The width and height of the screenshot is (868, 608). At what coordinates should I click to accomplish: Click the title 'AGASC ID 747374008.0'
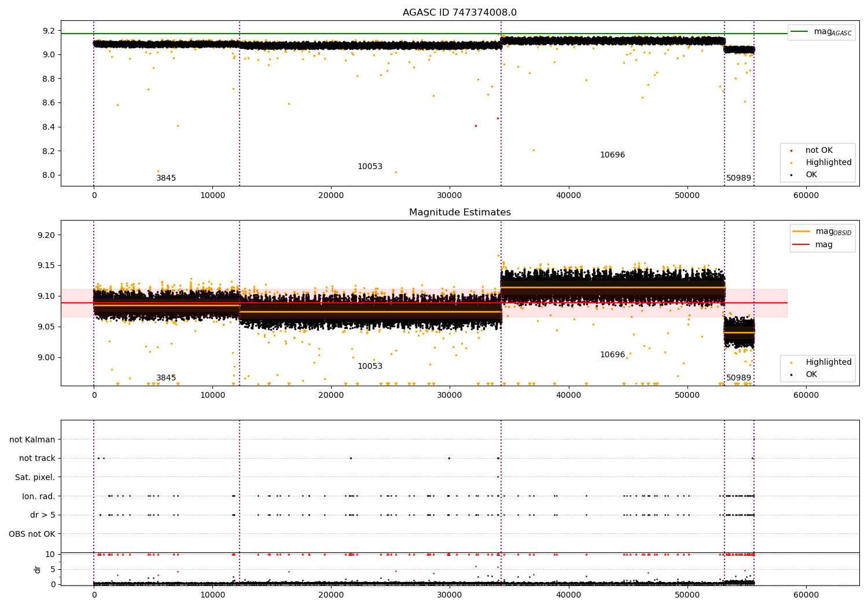click(x=459, y=13)
